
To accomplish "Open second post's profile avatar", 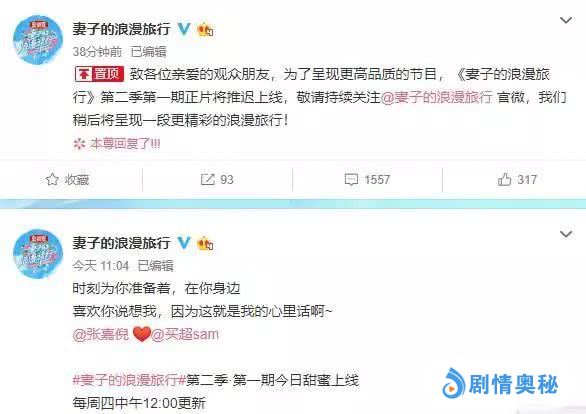I will coord(38,254).
